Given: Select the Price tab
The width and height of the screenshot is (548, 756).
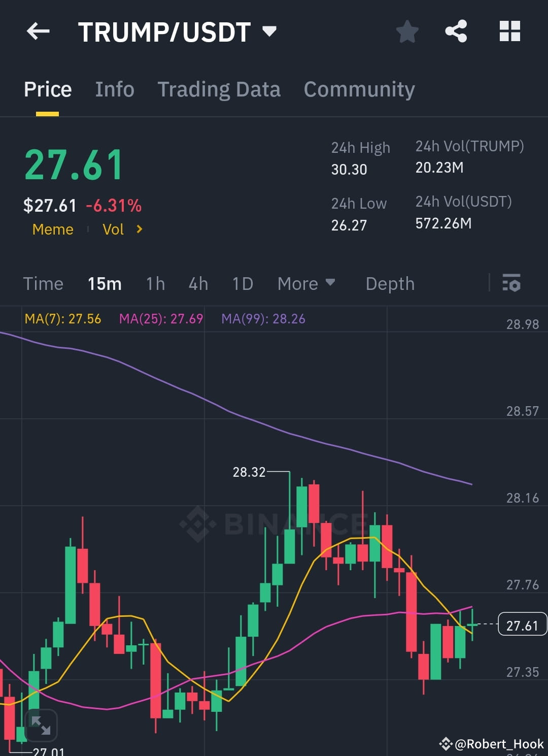Looking at the screenshot, I should click(x=48, y=89).
